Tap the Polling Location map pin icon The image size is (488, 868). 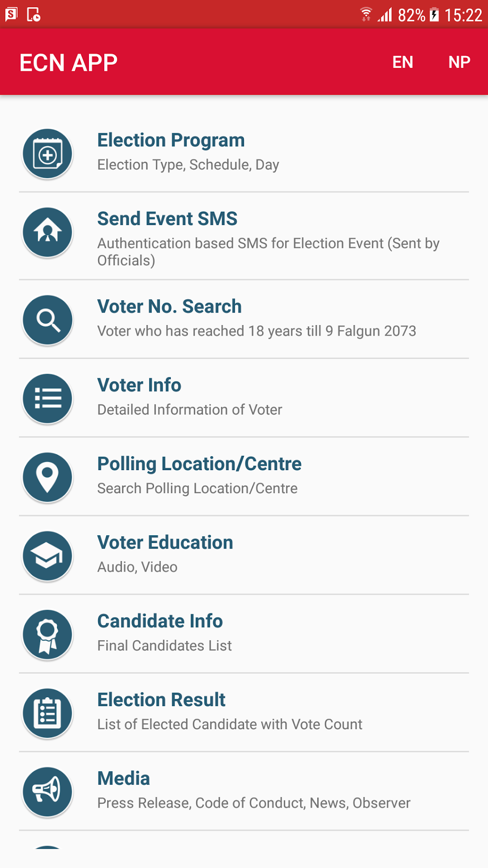[x=47, y=477]
